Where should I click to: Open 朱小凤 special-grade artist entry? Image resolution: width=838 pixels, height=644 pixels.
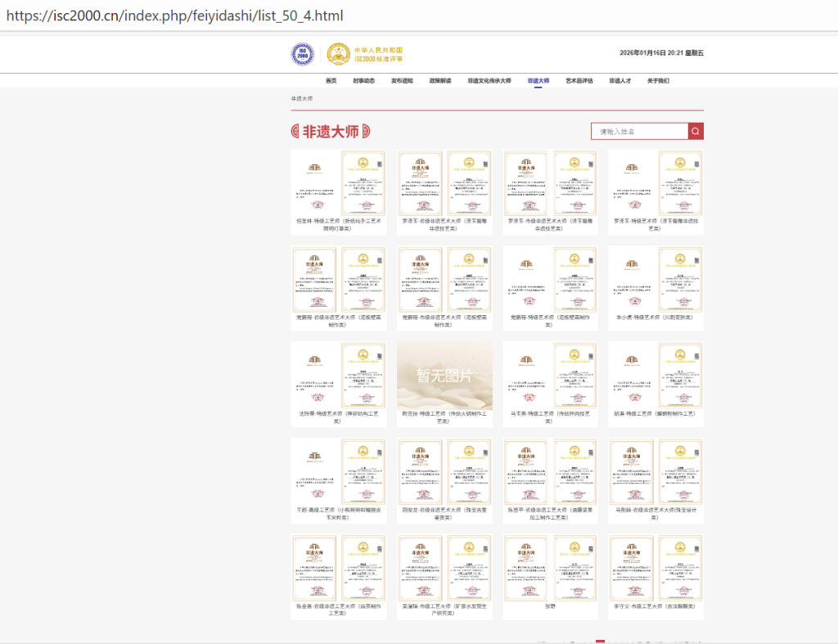coord(655,286)
